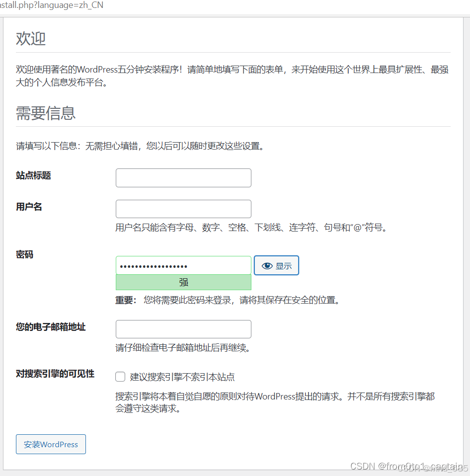Click the 用户名 username input field

pyautogui.click(x=183, y=209)
